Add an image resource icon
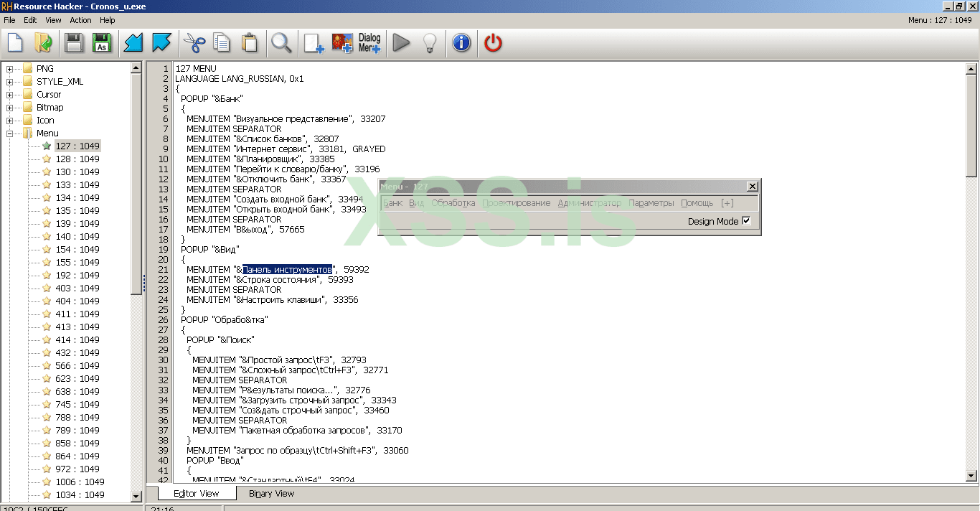Image resolution: width=980 pixels, height=511 pixels. tap(341, 43)
